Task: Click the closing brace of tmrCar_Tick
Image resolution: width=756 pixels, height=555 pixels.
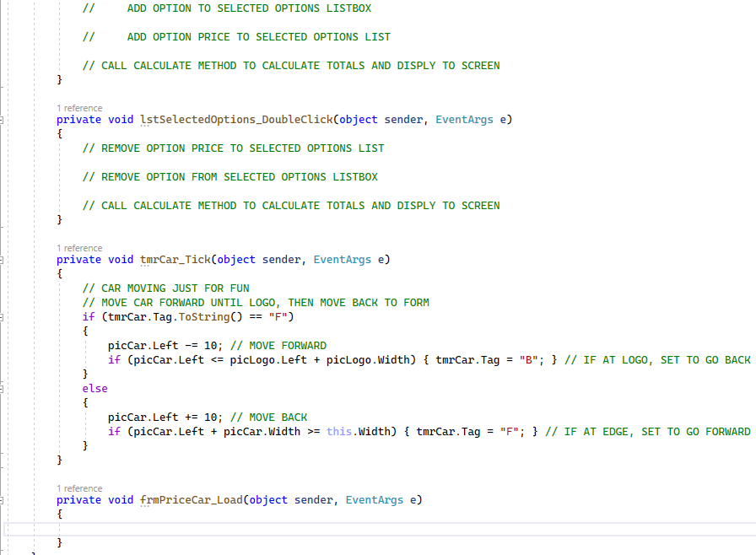Action: pyautogui.click(x=59, y=460)
